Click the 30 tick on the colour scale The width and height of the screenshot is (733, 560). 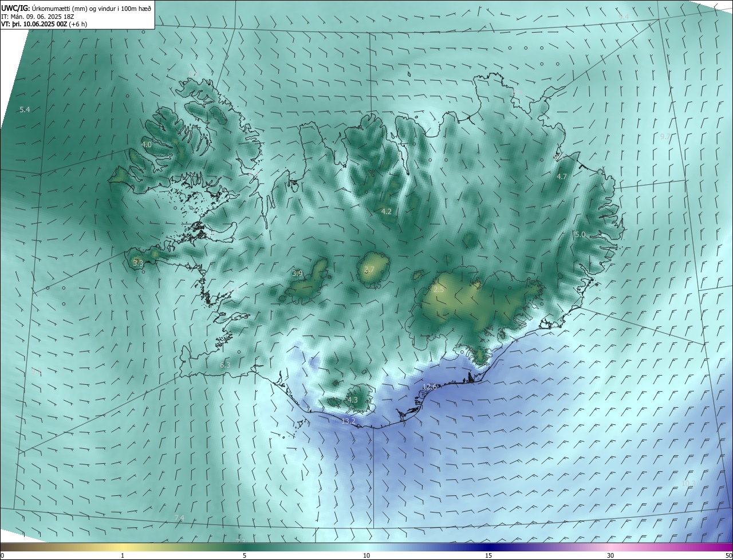[x=610, y=556]
